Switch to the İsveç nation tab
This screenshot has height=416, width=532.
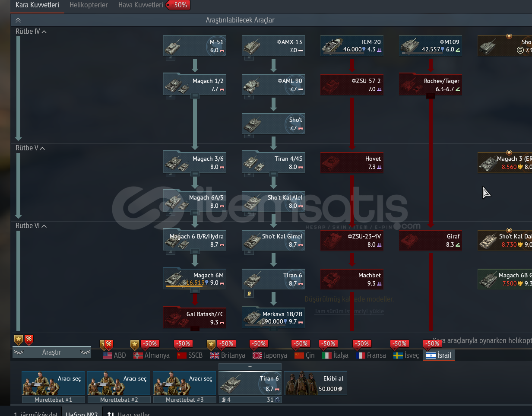point(406,356)
